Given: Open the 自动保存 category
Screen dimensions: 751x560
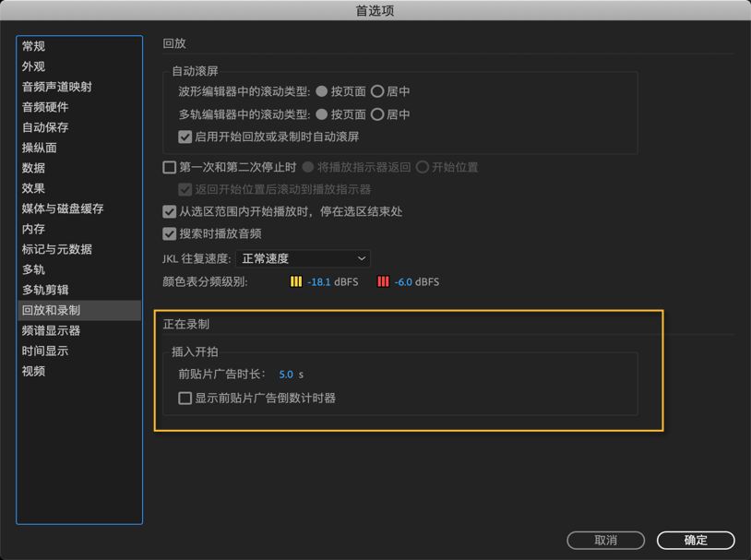Looking at the screenshot, I should (42, 126).
